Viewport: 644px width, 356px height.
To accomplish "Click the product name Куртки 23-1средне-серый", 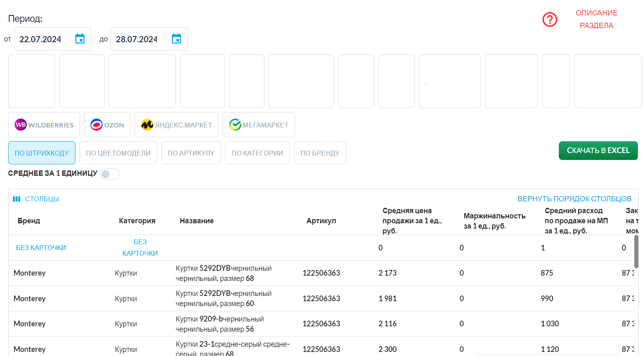I will (232, 348).
